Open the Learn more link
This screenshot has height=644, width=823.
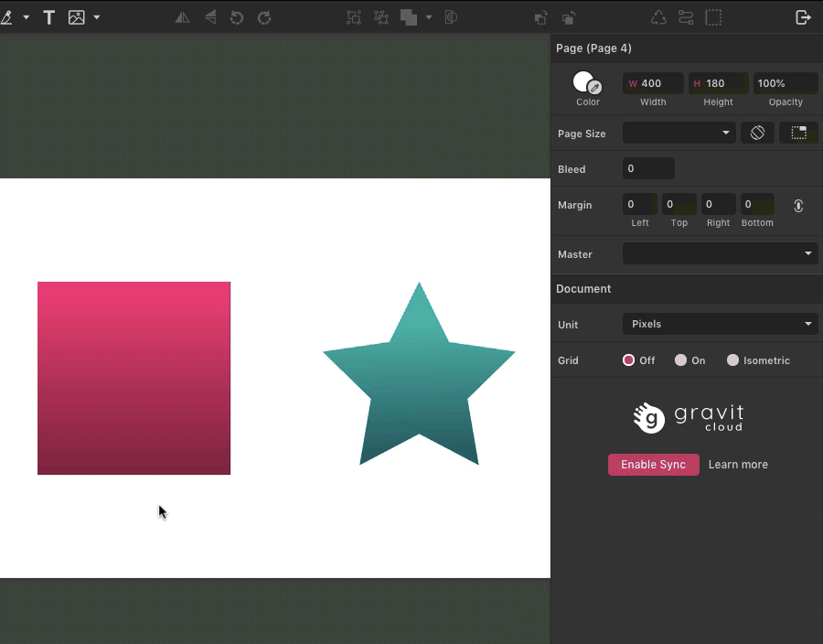point(738,464)
